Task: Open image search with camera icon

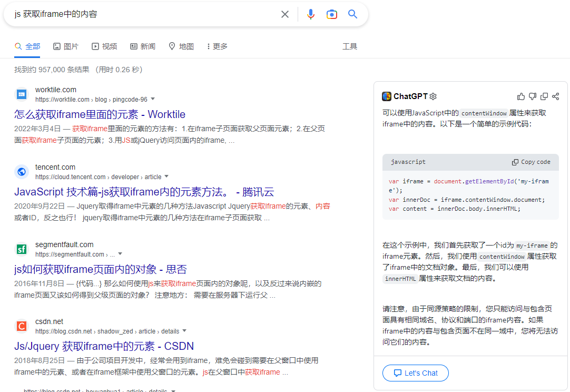Action: click(331, 14)
